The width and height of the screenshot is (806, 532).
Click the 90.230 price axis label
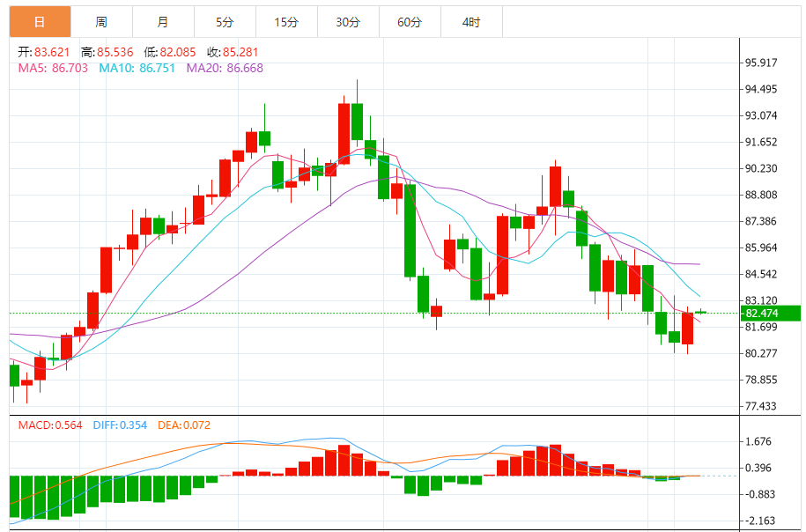pos(761,168)
